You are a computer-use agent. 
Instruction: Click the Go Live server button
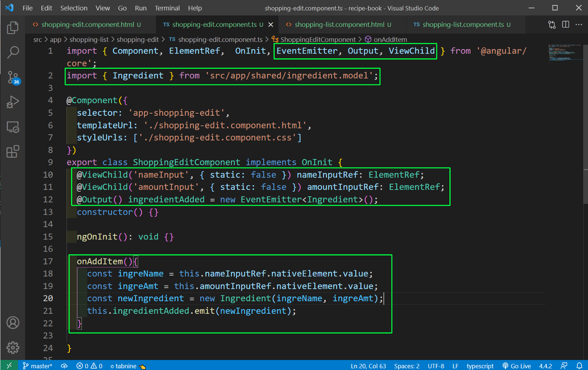click(517, 366)
